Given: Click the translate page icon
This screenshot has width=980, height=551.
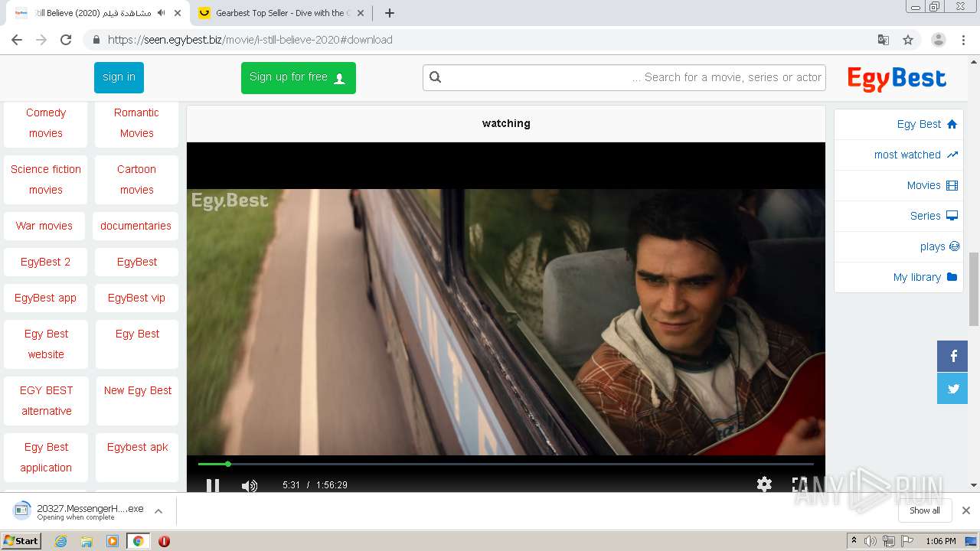Looking at the screenshot, I should (x=883, y=40).
